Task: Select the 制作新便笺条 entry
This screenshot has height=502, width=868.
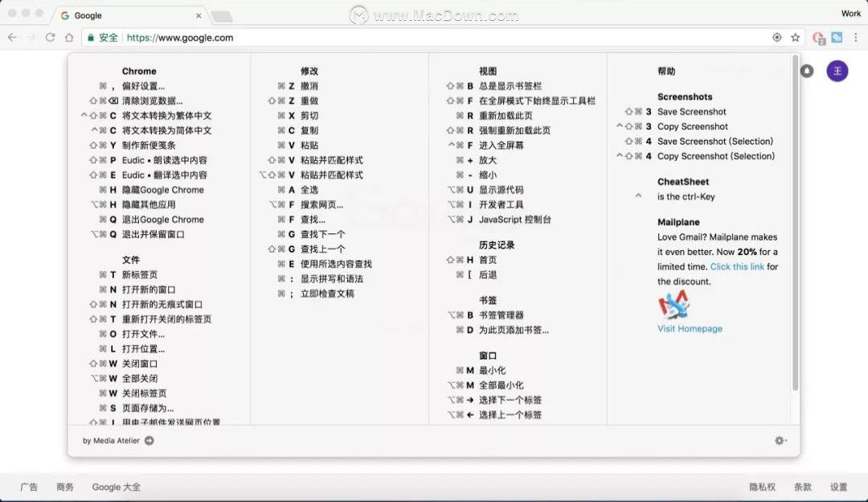Action: click(149, 145)
